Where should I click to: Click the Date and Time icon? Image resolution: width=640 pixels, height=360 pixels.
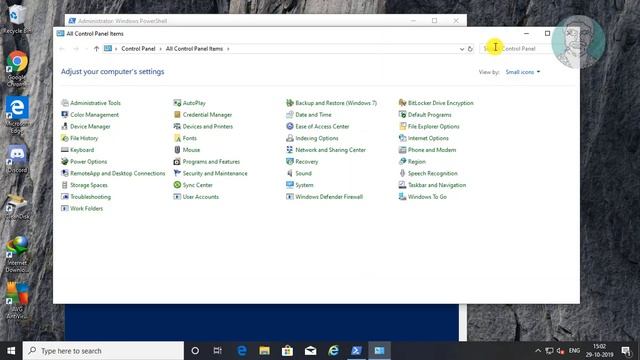click(290, 115)
